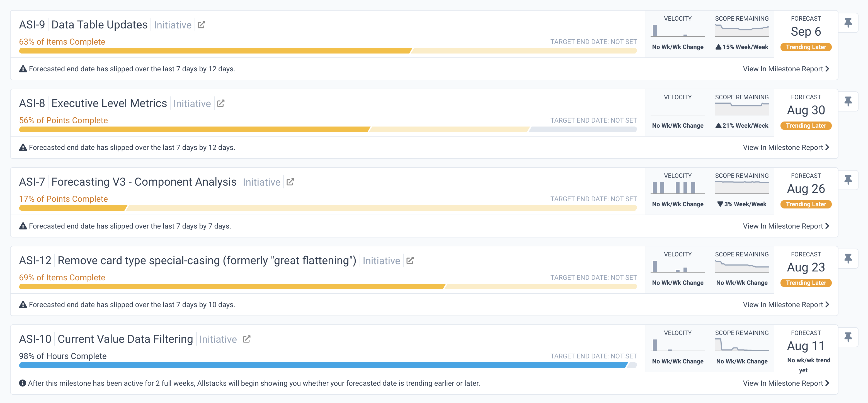The image size is (868, 403).
Task: Click the ASI-10 98% Hours Complete progress bar
Action: 323,365
